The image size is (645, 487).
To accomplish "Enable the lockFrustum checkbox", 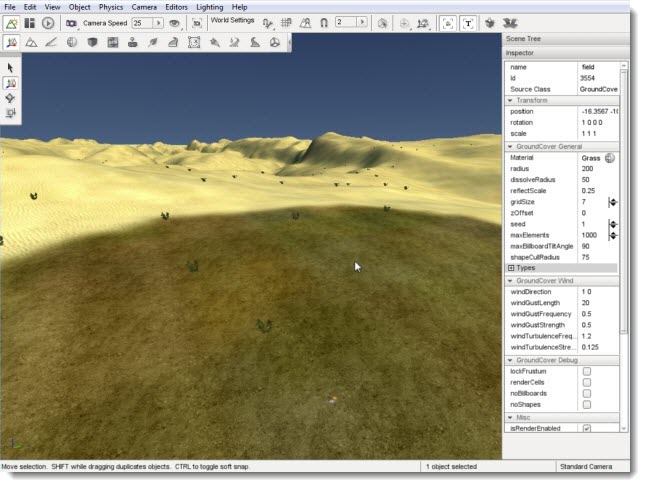I will (x=587, y=371).
